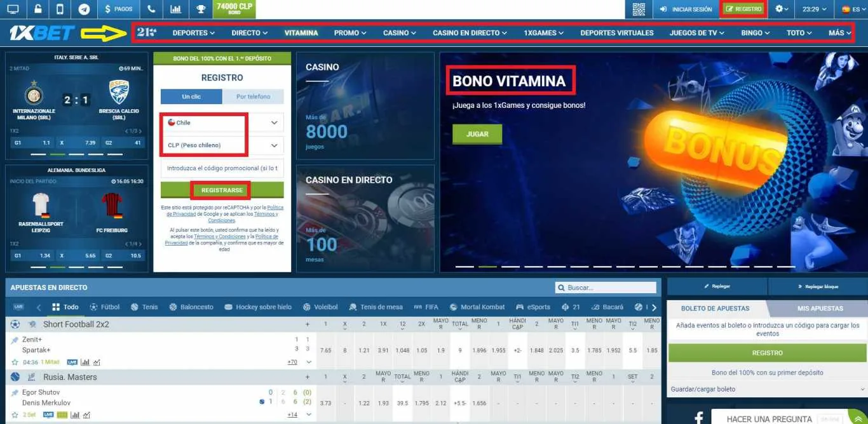Click the Jugar button on banner
Image resolution: width=868 pixels, height=424 pixels.
point(477,134)
